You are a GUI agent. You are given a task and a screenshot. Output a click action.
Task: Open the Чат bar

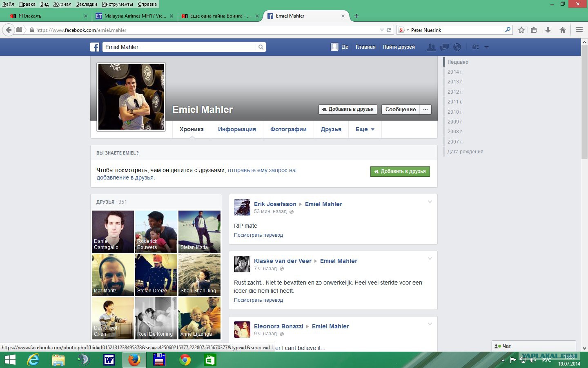coord(534,346)
